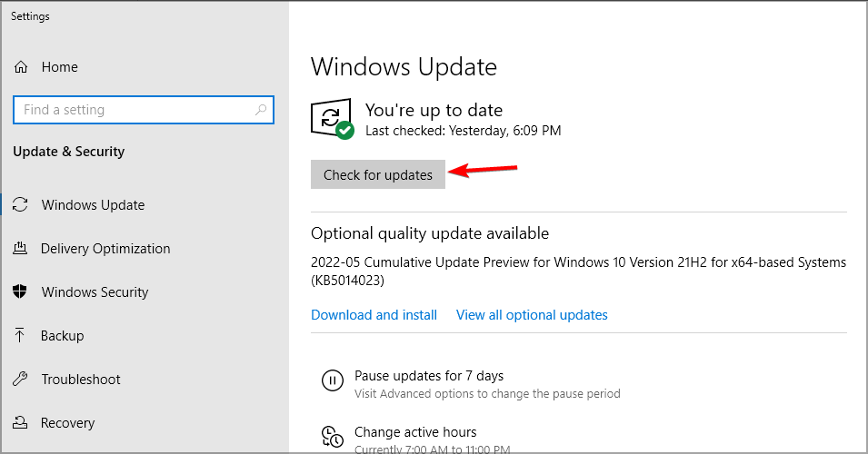Click the Troubleshoot wrench icon
This screenshot has height=454, width=868.
(x=20, y=379)
